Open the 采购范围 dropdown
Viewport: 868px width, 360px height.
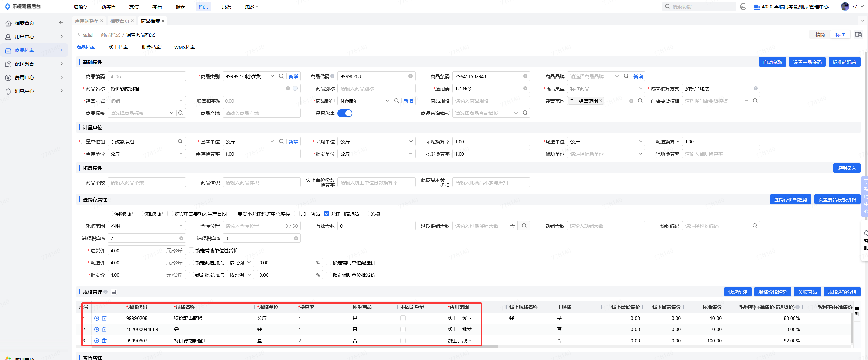pos(147,226)
